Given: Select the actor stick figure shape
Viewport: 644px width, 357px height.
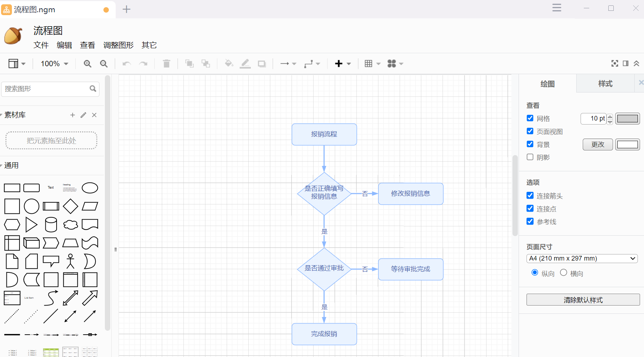Looking at the screenshot, I should pyautogui.click(x=70, y=261).
